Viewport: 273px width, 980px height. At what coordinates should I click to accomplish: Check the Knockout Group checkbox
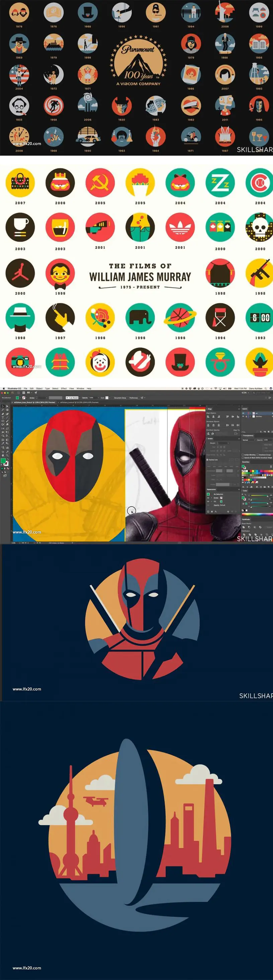tap(258, 455)
